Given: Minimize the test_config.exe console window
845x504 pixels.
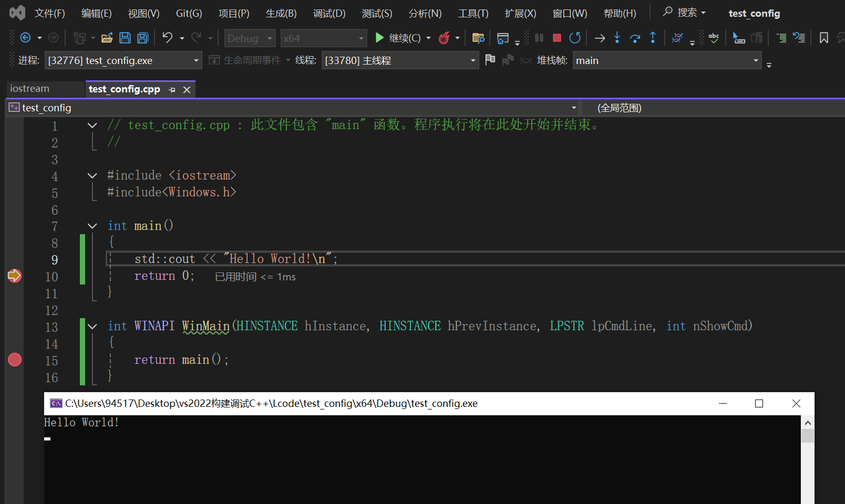Looking at the screenshot, I should (723, 403).
